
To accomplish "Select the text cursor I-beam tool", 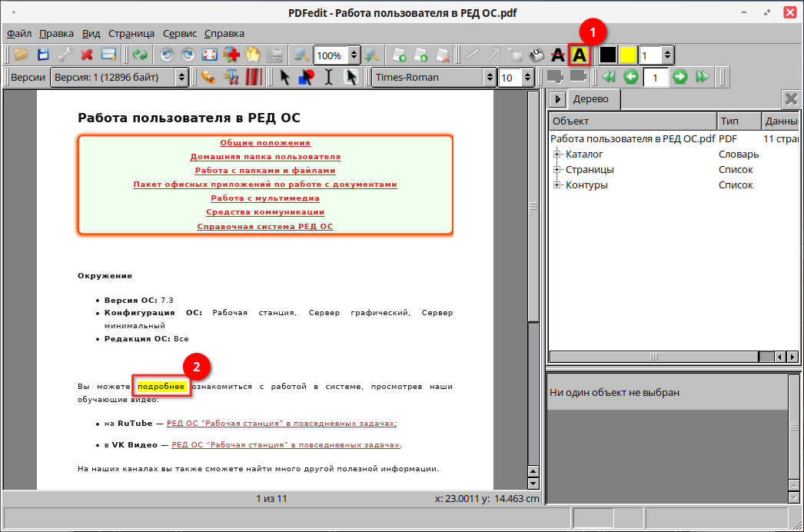I will tap(328, 77).
